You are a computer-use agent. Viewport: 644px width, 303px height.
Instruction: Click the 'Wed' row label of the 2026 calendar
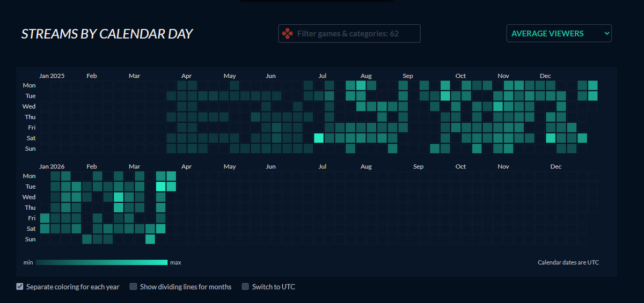(x=30, y=197)
